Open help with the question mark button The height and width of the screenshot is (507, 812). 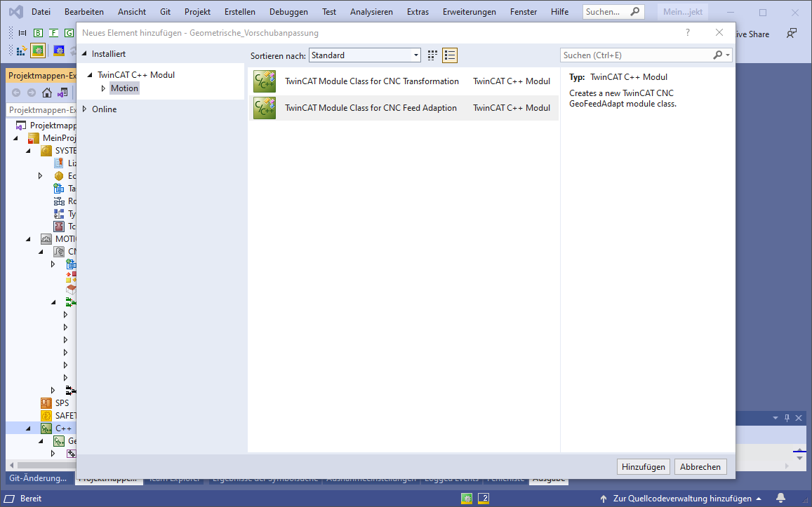click(688, 32)
